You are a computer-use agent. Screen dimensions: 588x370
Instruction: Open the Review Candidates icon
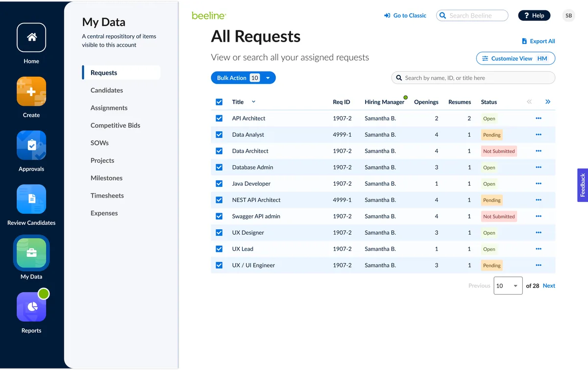coord(31,199)
